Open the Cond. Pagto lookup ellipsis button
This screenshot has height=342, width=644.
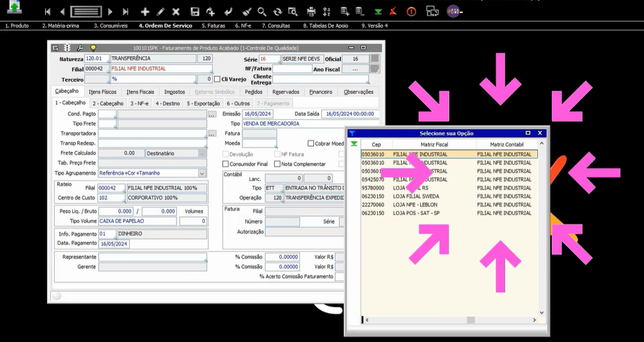212,114
